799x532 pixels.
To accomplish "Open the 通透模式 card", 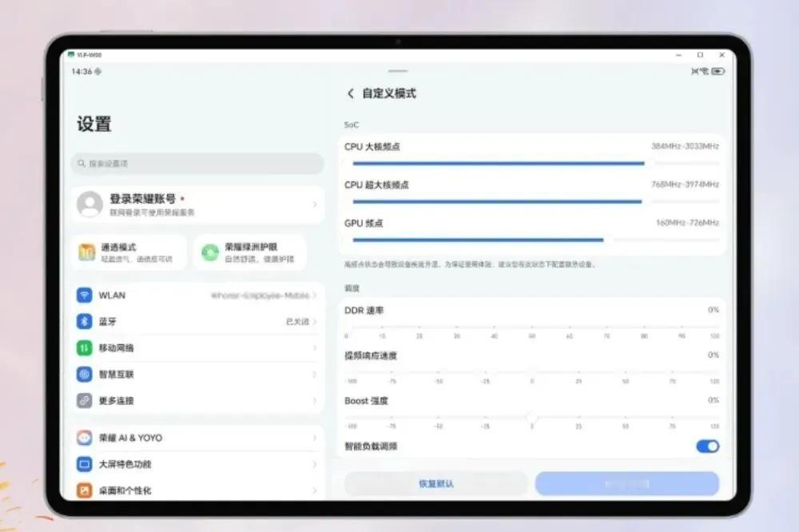I will point(129,252).
